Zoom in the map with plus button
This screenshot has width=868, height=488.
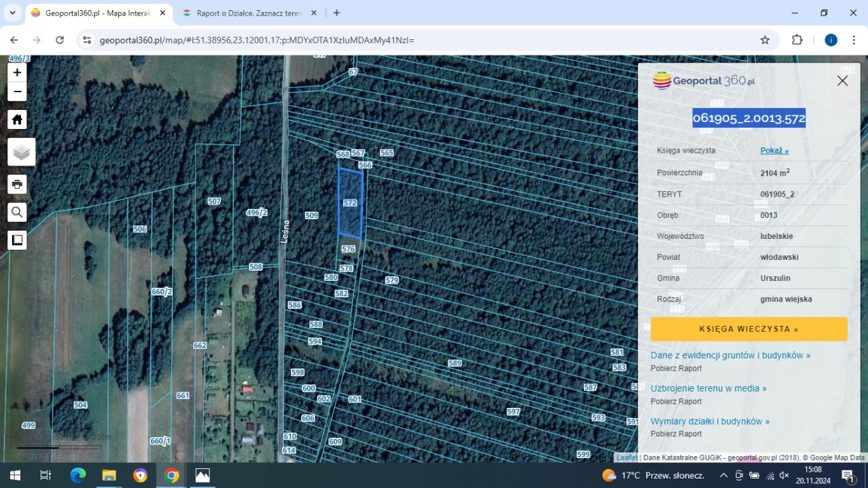[17, 73]
